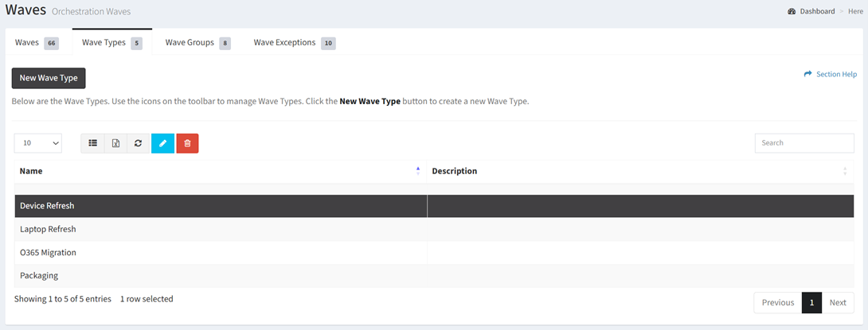Sort by Name column arrow
Image resolution: width=868 pixels, height=330 pixels.
click(x=418, y=171)
